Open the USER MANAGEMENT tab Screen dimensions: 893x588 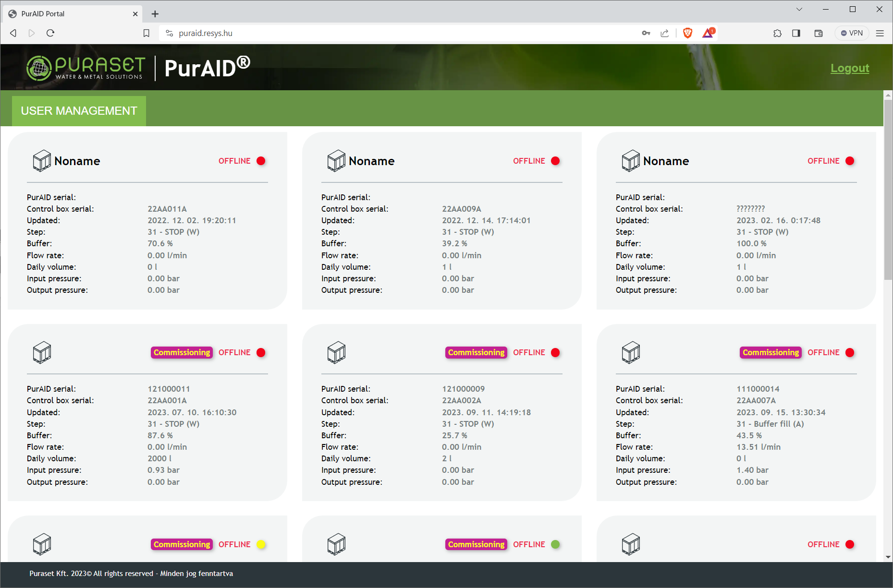click(79, 111)
